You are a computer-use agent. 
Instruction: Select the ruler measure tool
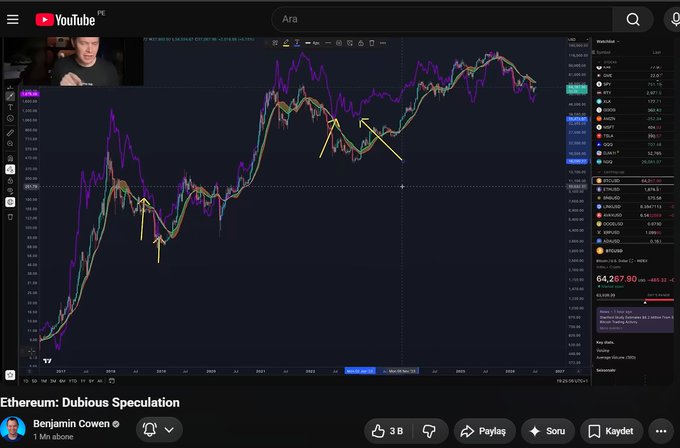[10, 133]
